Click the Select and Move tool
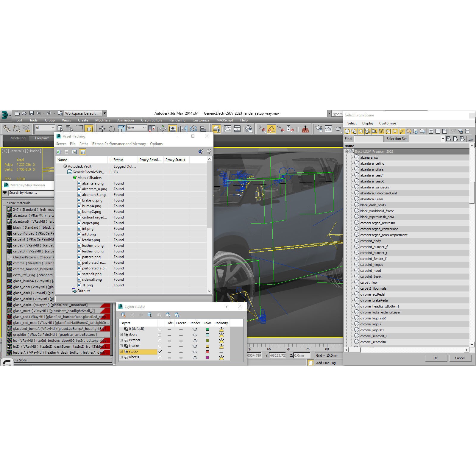The width and height of the screenshot is (476, 476). point(102,129)
